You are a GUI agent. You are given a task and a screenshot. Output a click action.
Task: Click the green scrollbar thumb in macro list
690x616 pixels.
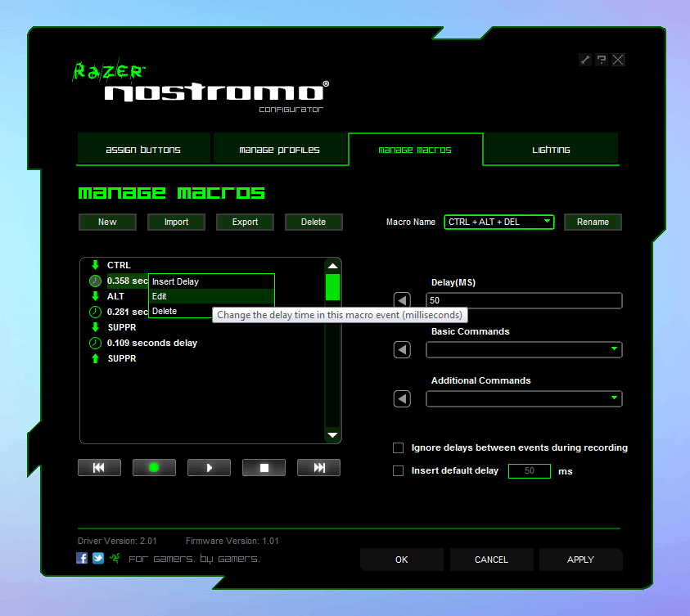[332, 287]
